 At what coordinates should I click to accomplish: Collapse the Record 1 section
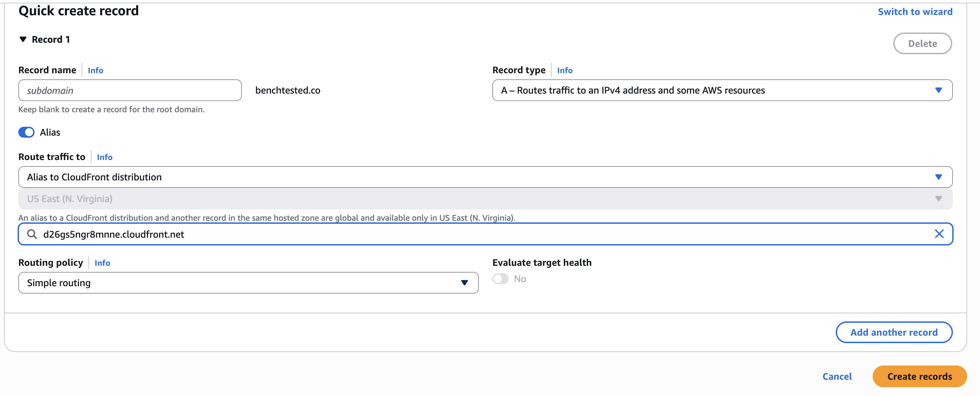click(x=23, y=39)
